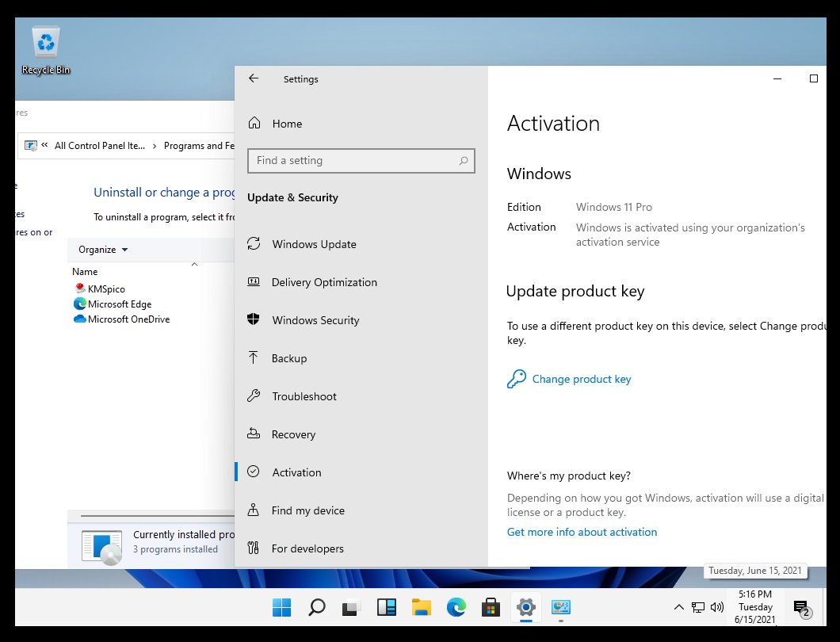Click the key icon beside Change product key

(517, 379)
